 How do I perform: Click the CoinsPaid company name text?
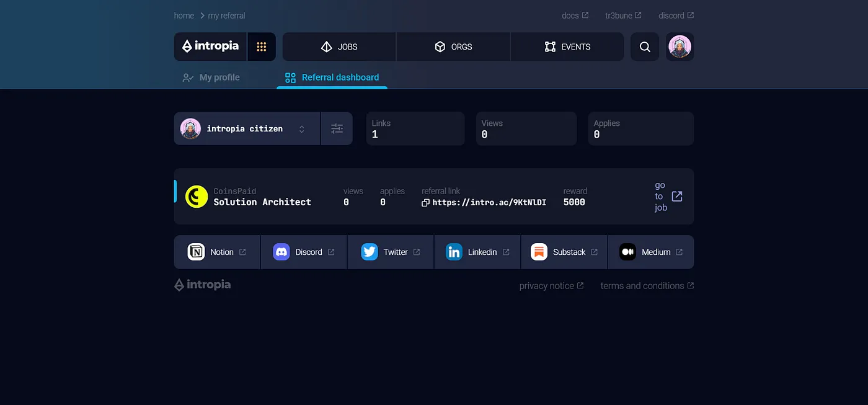pos(235,191)
